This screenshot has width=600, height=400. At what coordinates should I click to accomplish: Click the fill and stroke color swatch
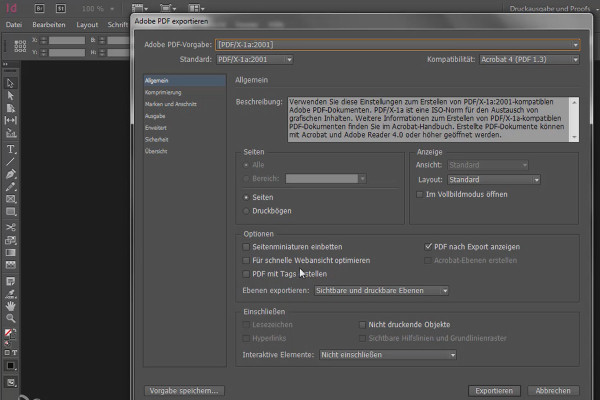point(10,333)
